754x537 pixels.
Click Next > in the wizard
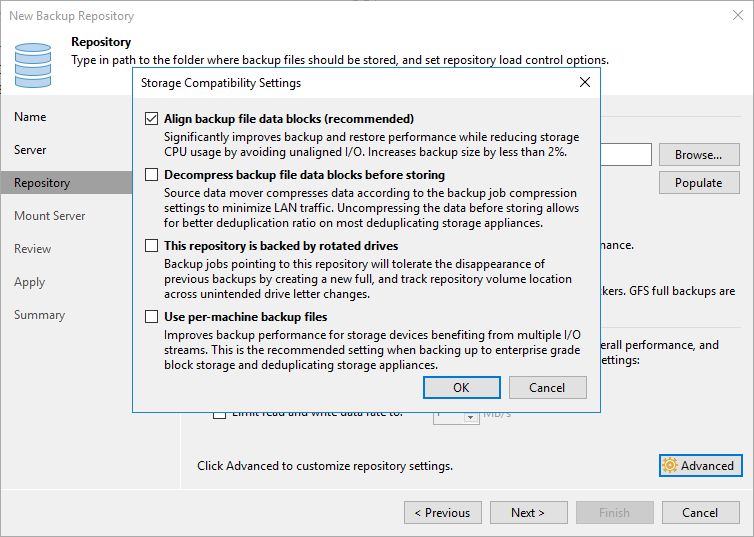[528, 512]
